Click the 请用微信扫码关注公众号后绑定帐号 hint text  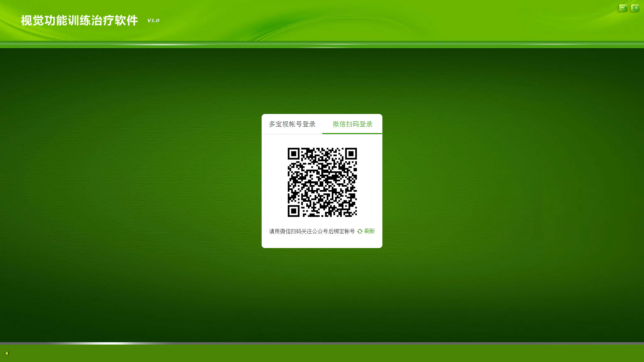tap(312, 231)
